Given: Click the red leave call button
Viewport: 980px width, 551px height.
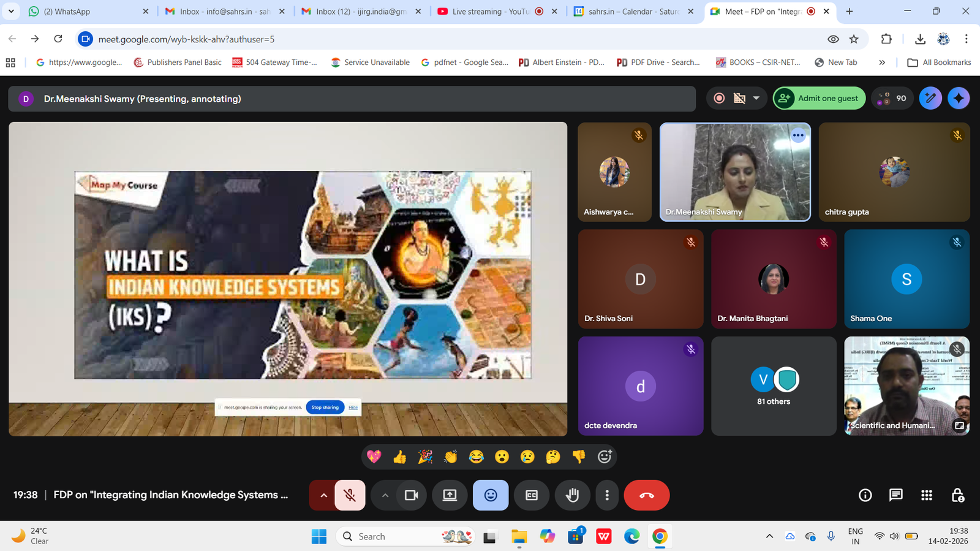Looking at the screenshot, I should pyautogui.click(x=646, y=495).
